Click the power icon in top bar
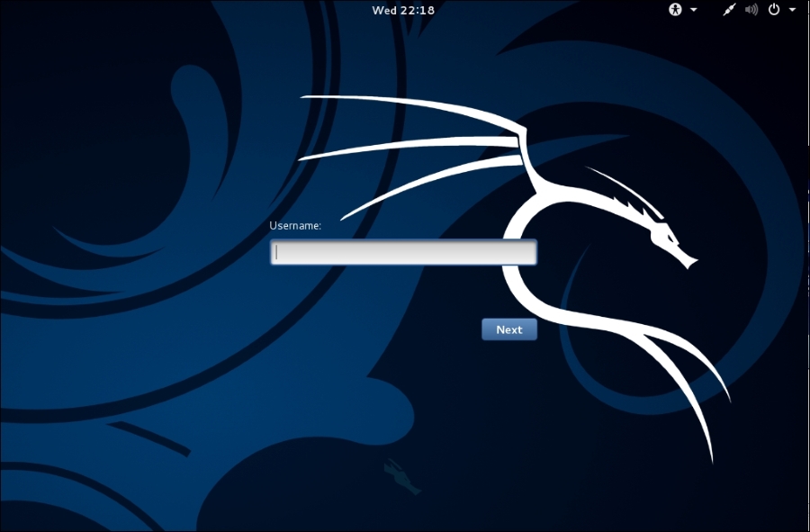This screenshot has width=810, height=532. click(x=774, y=9)
